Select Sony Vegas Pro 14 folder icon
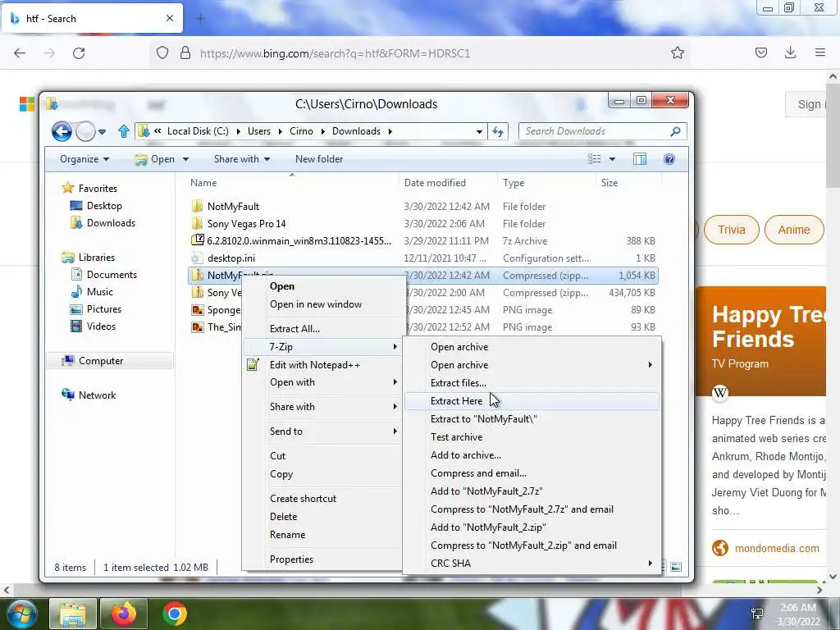The height and width of the screenshot is (630, 840). pos(197,223)
